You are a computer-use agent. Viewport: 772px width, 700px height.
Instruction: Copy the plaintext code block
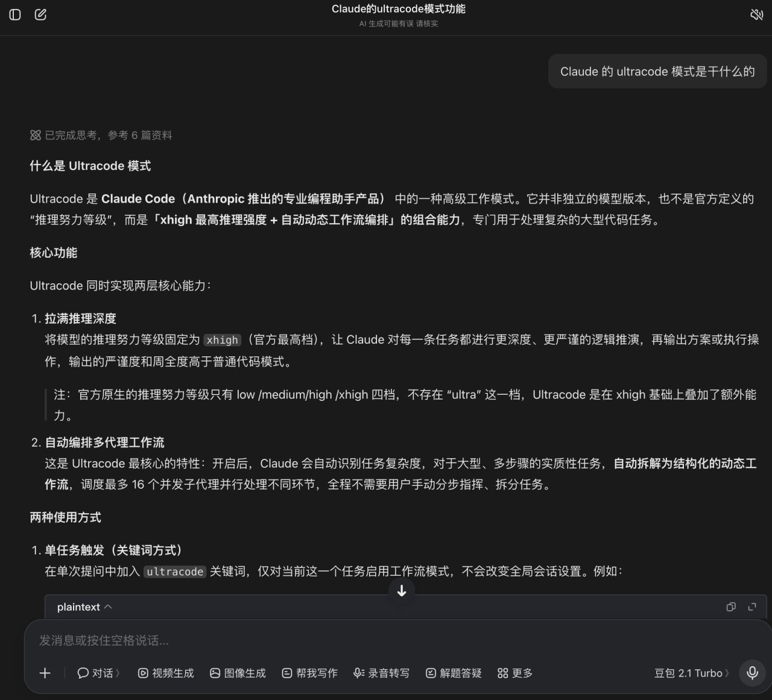(731, 607)
